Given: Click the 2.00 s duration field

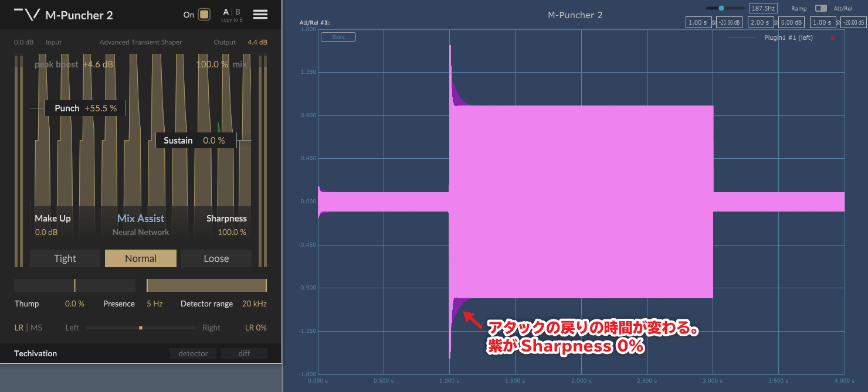Looking at the screenshot, I should click(x=759, y=22).
